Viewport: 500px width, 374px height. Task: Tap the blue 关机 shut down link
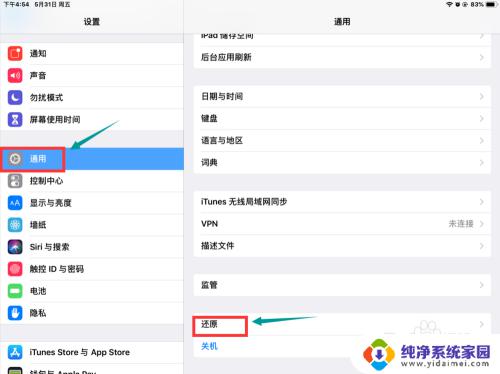[x=209, y=346]
